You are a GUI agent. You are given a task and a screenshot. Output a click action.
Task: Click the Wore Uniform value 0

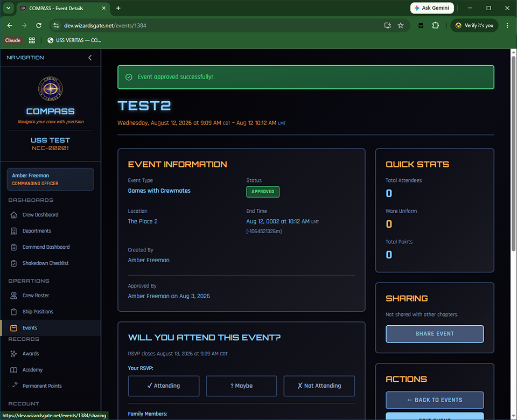point(389,224)
